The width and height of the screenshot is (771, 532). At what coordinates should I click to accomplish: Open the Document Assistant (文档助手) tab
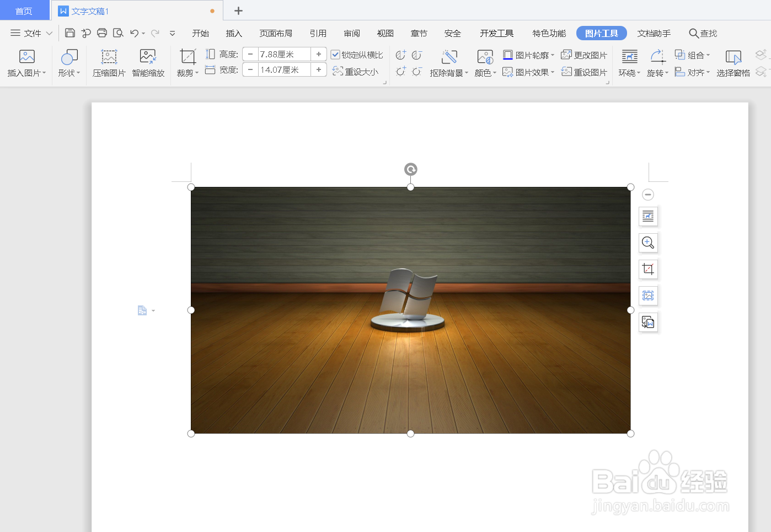point(654,33)
